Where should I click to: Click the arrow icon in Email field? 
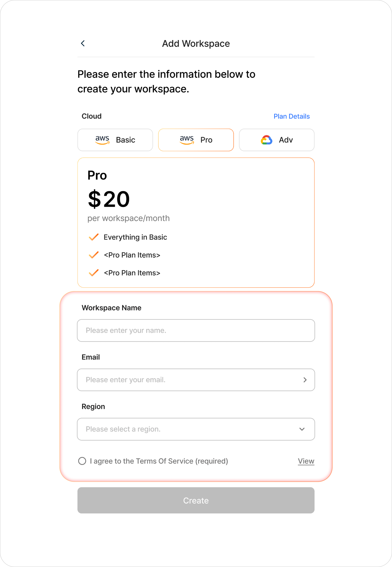click(x=305, y=380)
